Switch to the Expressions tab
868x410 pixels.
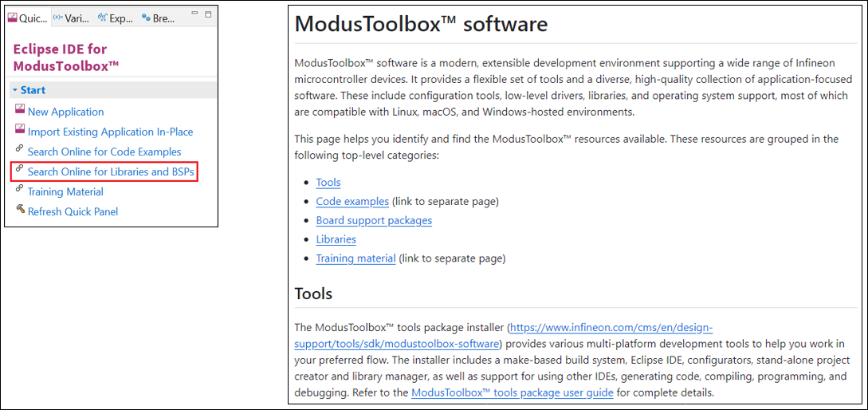click(x=116, y=18)
